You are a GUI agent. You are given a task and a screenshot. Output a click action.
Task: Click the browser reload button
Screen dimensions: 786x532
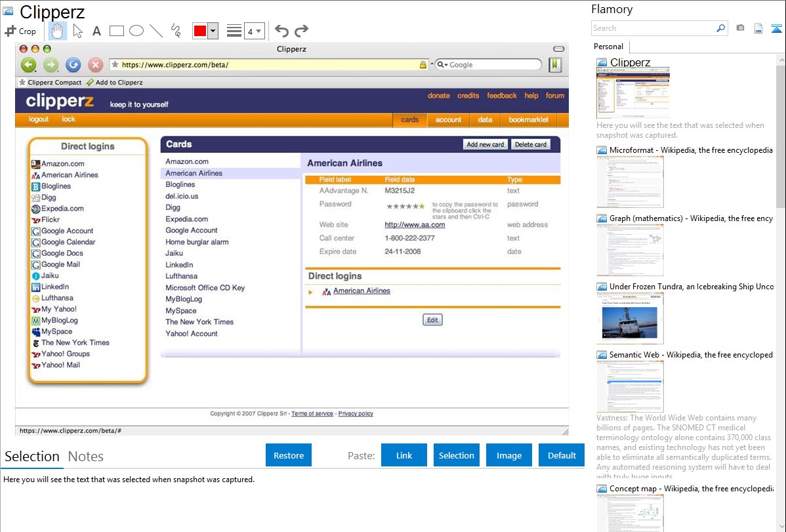pyautogui.click(x=73, y=65)
